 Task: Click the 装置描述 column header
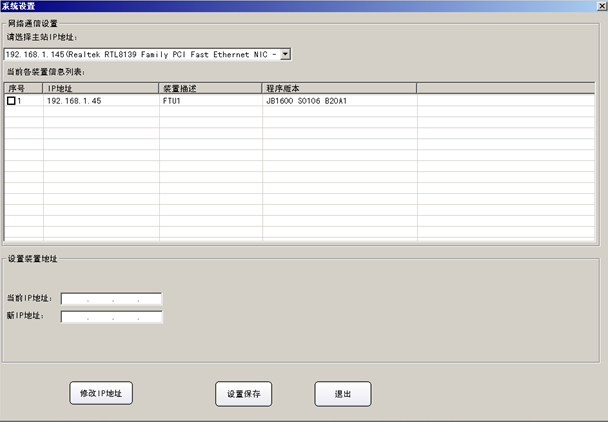210,88
